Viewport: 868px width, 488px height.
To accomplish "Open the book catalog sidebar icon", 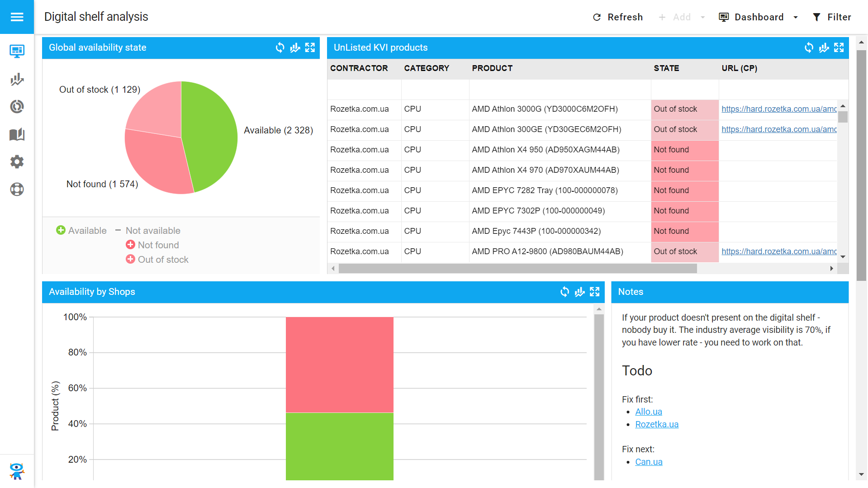I will click(17, 134).
